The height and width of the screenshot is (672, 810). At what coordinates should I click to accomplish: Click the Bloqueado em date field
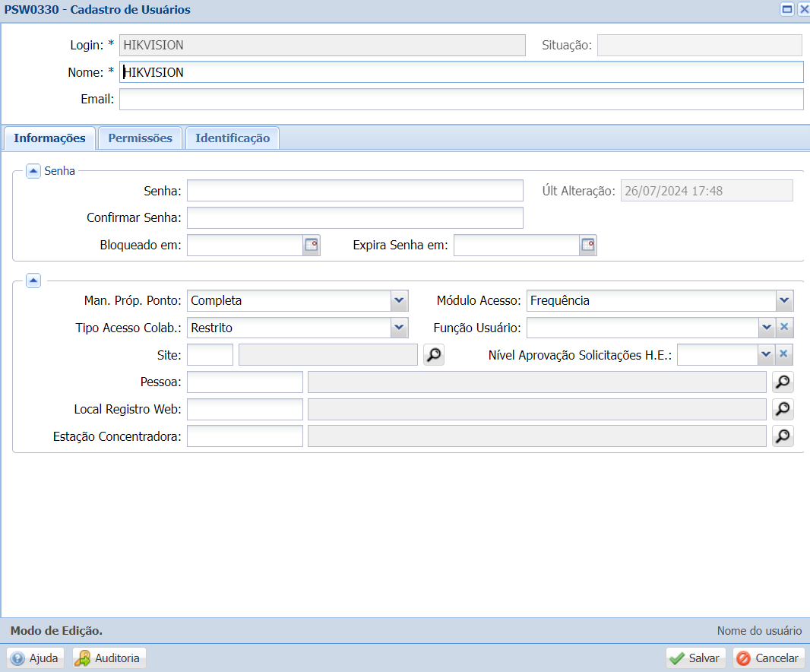click(245, 245)
